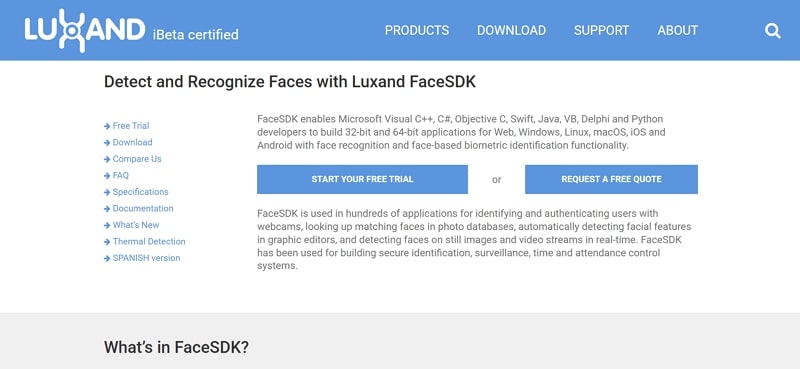Screen dimensions: 800x369
Task: Click the arrow icon beside Thermal Detection
Action: [x=107, y=242]
